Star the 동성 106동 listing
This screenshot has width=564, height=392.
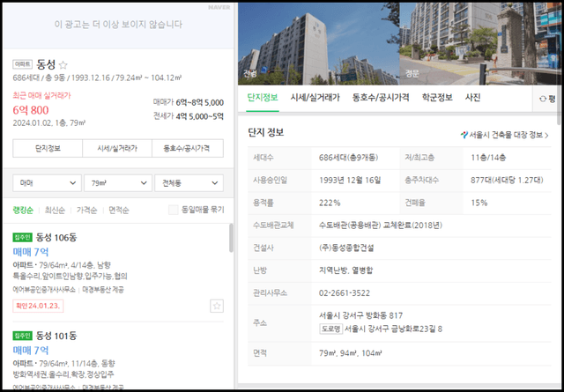pyautogui.click(x=217, y=306)
